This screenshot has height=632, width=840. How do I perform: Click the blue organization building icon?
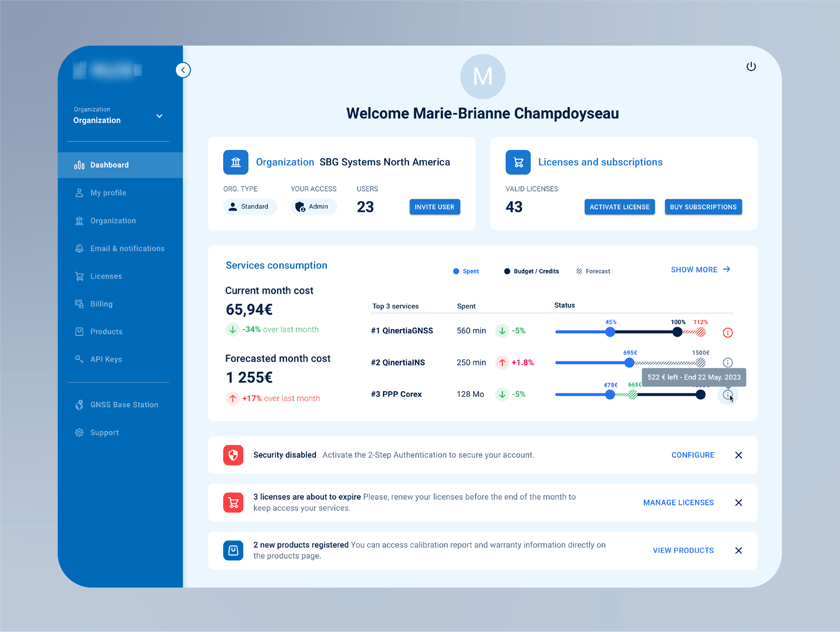[236, 162]
